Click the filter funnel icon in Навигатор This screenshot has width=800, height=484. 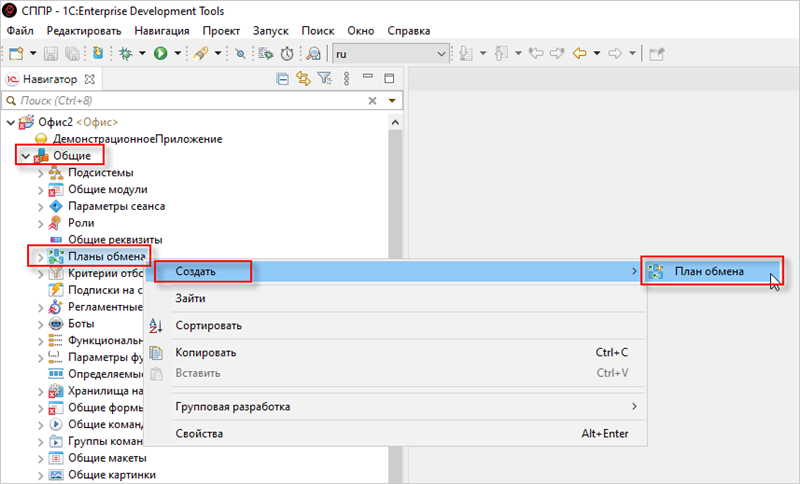coord(324,78)
